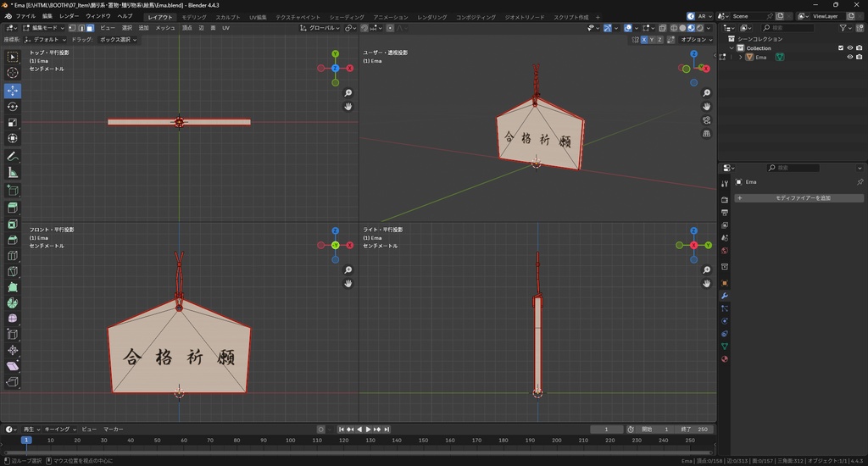Activate the Rotate tool
Viewport: 868px width, 466px height.
pos(13,106)
